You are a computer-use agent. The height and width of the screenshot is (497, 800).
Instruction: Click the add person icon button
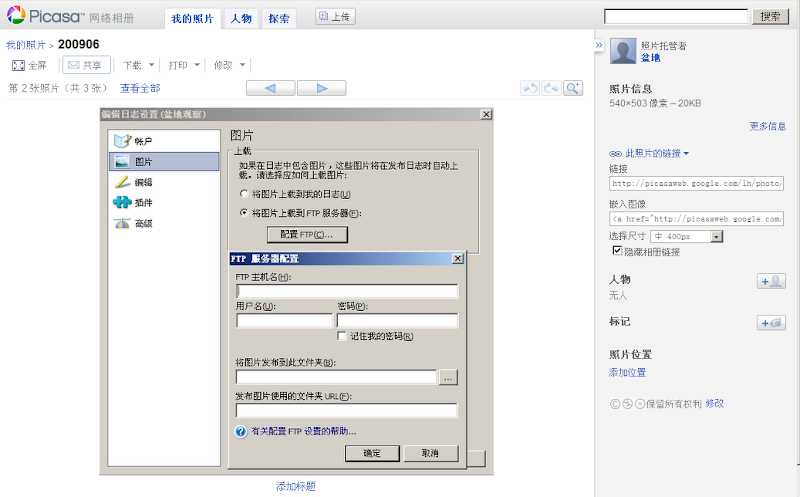tap(771, 281)
